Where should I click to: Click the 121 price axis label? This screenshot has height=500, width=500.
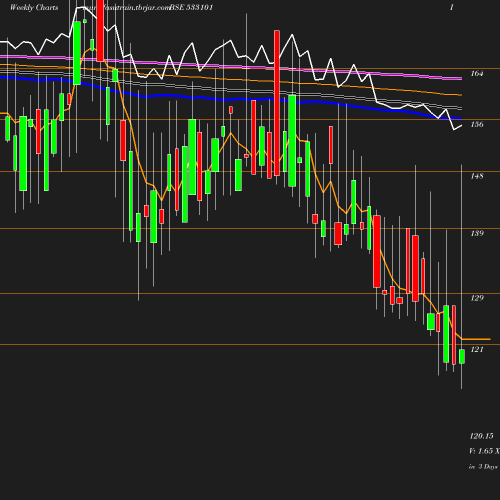(x=477, y=349)
